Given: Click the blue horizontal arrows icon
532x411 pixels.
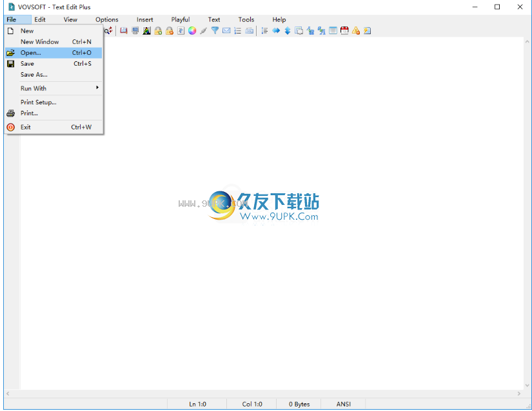Looking at the screenshot, I should point(276,31).
